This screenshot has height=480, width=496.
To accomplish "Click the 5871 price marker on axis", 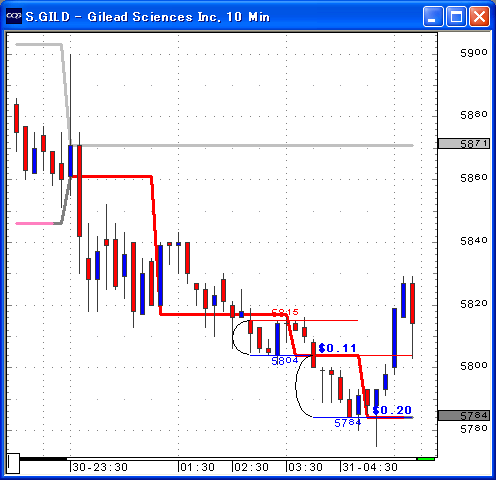I will click(464, 144).
